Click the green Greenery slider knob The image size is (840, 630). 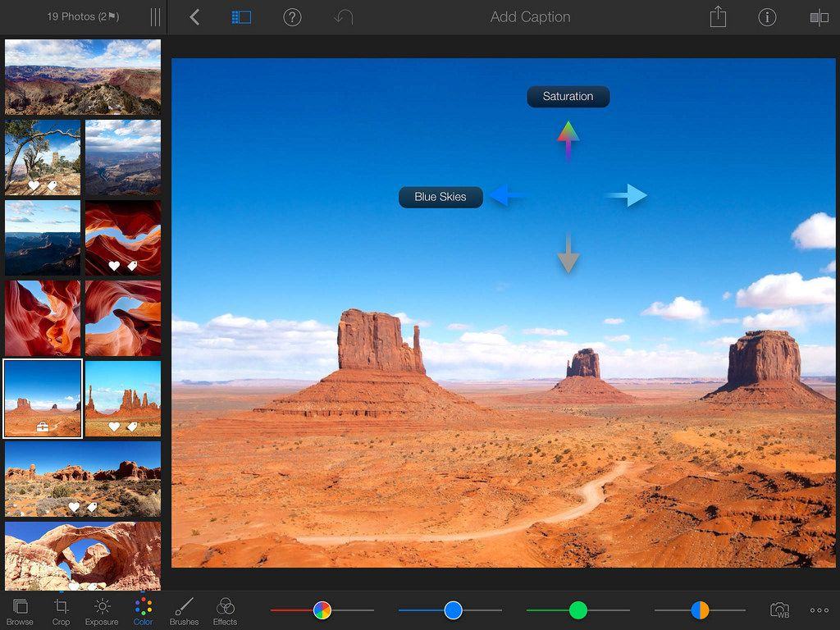[x=578, y=610]
